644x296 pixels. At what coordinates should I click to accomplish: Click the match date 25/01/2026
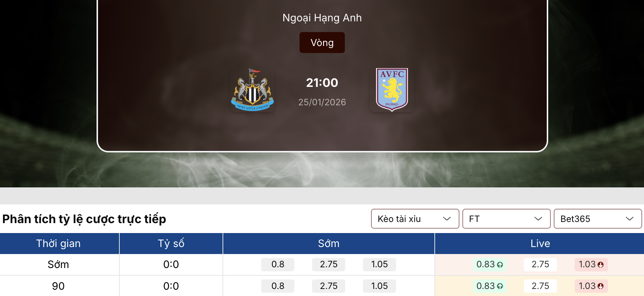[x=322, y=102]
